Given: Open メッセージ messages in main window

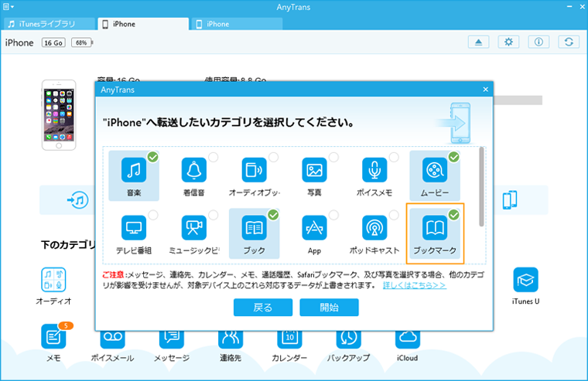Looking at the screenshot, I should (x=172, y=339).
